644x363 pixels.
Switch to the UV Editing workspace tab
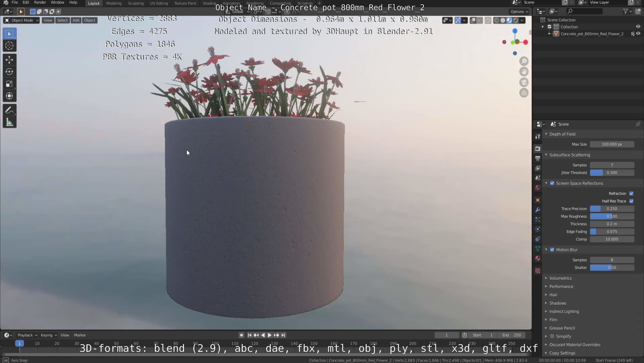(x=159, y=3)
